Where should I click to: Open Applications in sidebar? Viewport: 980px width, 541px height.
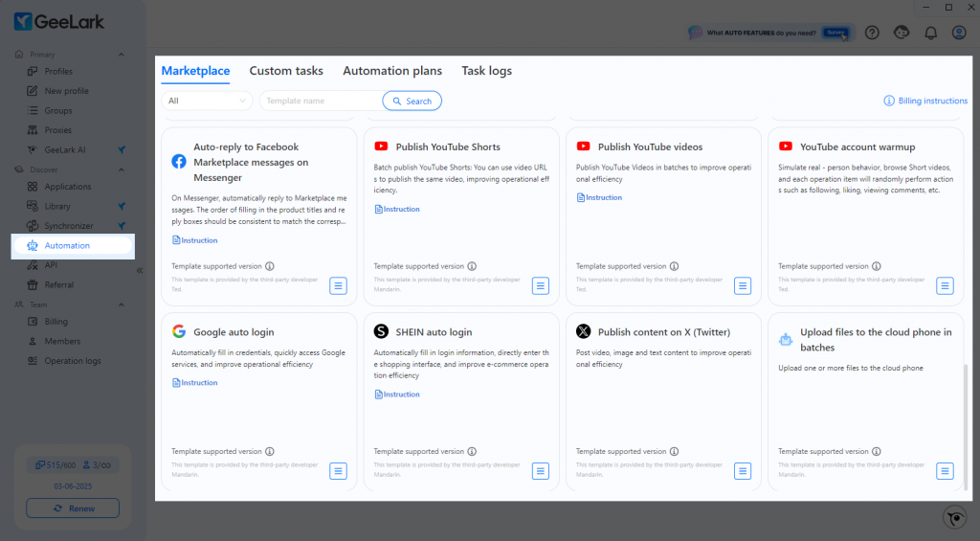(x=68, y=187)
